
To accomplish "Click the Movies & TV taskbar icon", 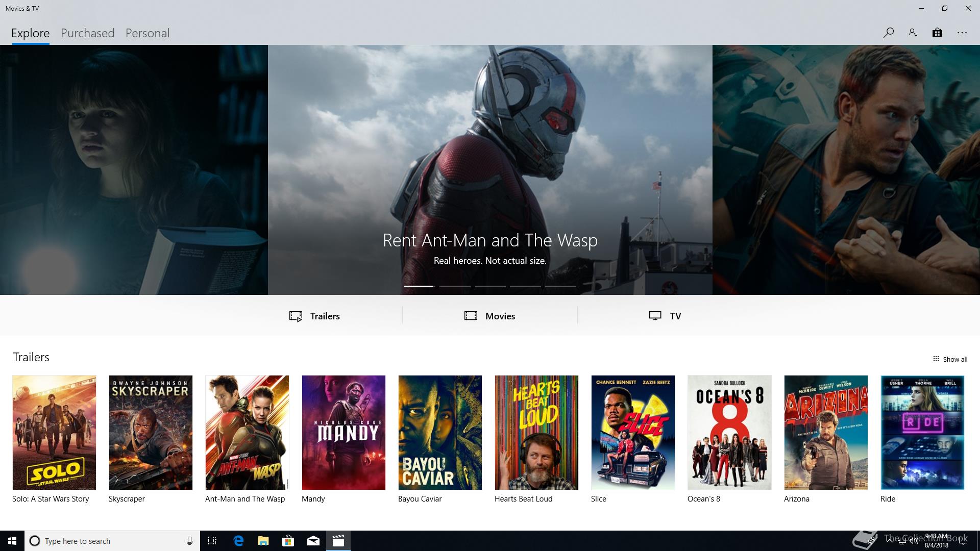I will pyautogui.click(x=338, y=541).
